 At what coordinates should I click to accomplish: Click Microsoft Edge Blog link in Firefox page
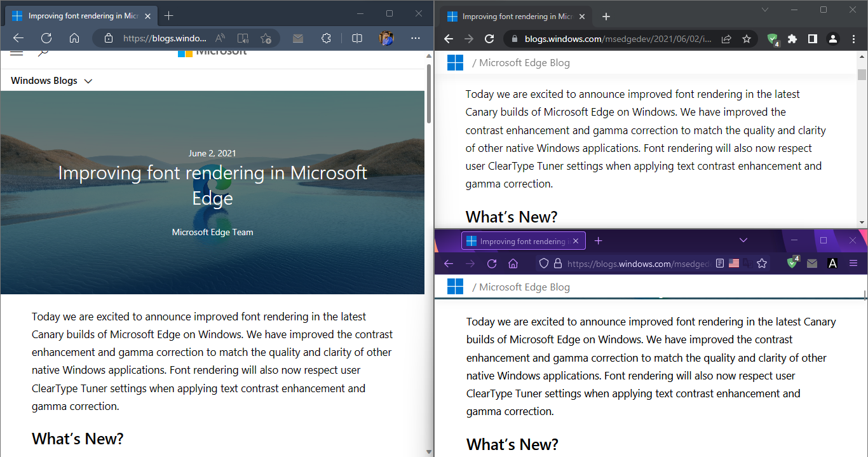524,287
